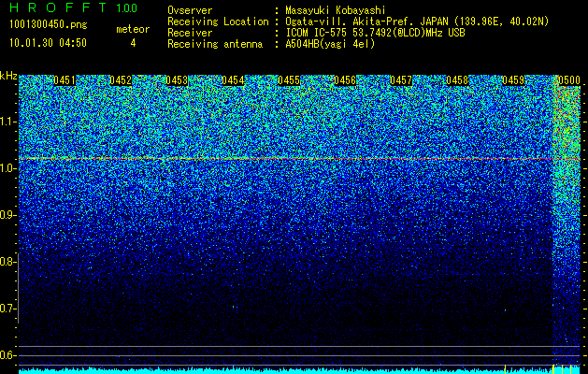The height and width of the screenshot is (374, 588).
Task: Click the 0500 time marker
Action: [x=569, y=80]
